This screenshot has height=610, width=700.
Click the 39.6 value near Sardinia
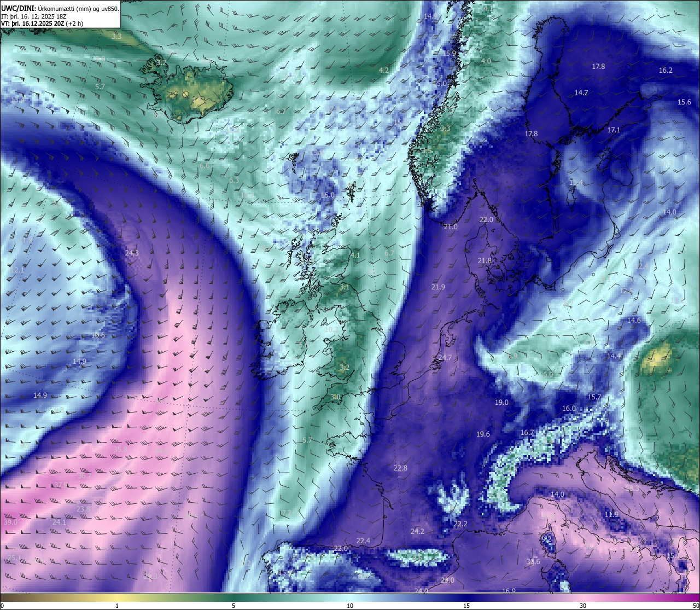tap(533, 561)
